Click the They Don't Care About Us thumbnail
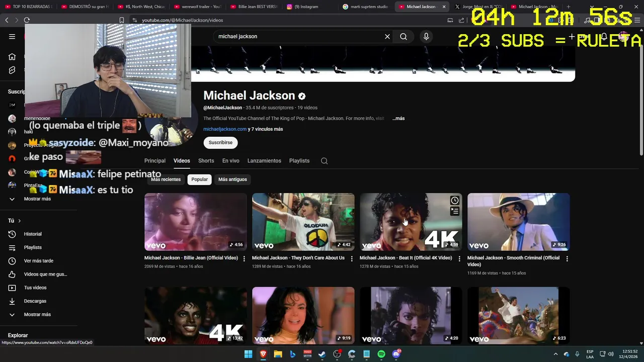This screenshot has width=644, height=362. coord(303,222)
